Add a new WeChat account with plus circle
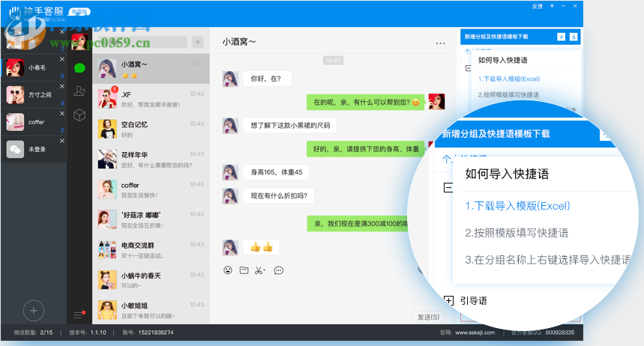The width and height of the screenshot is (644, 346). click(34, 311)
